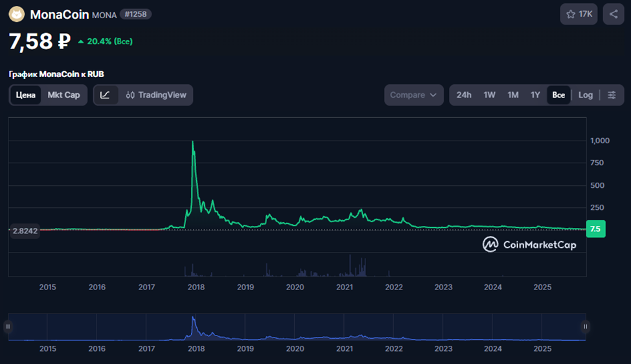Open chart settings sliders icon
The width and height of the screenshot is (631, 364).
click(x=612, y=95)
